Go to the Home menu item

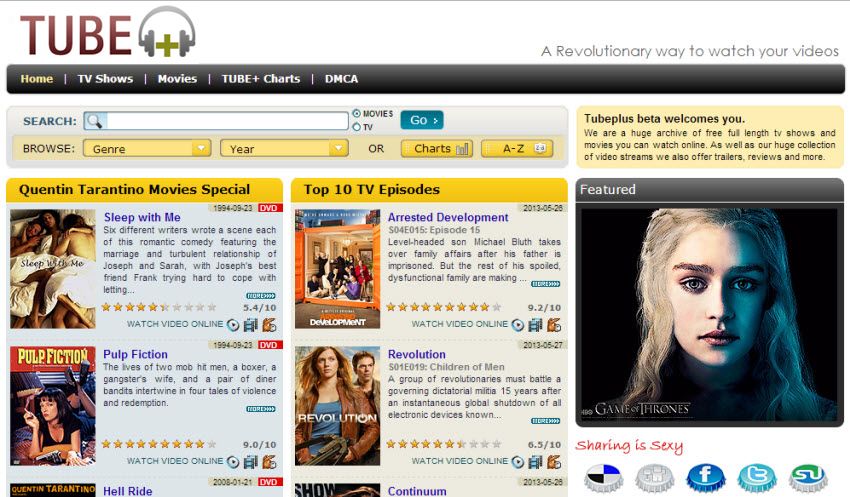[37, 79]
